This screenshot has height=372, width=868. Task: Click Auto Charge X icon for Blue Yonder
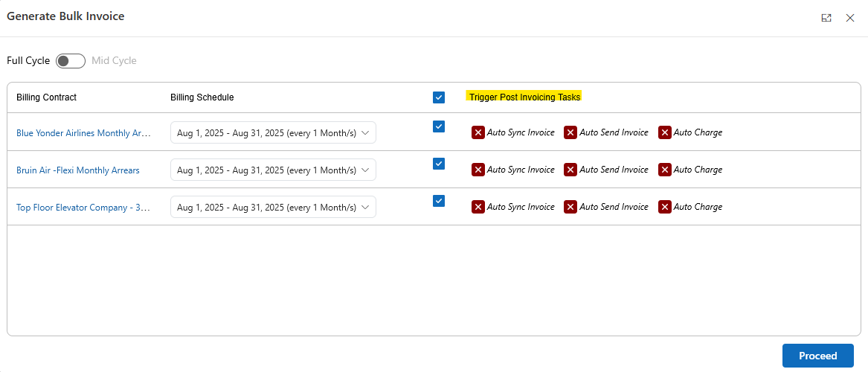665,133
